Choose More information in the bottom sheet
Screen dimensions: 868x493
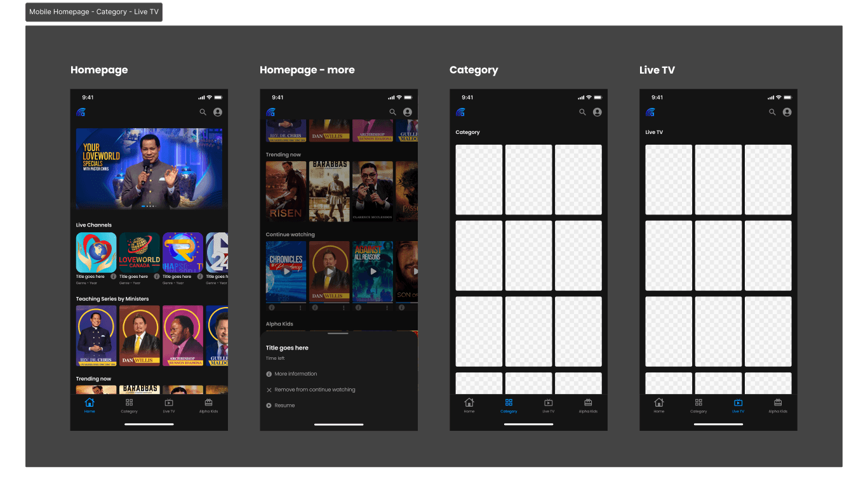pyautogui.click(x=291, y=374)
